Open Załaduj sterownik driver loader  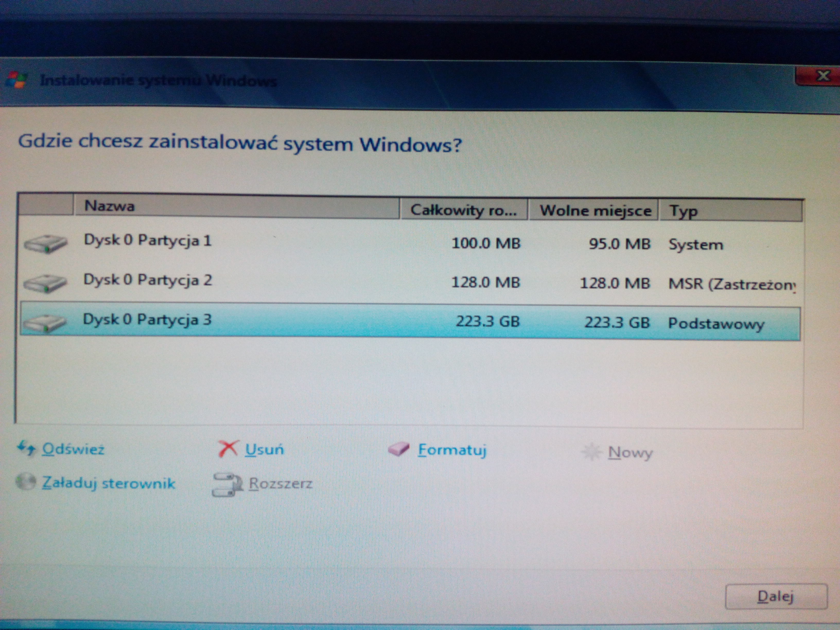click(x=108, y=483)
